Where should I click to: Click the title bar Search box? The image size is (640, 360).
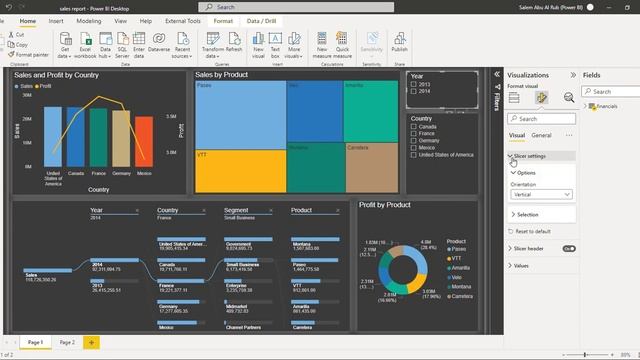click(x=296, y=7)
